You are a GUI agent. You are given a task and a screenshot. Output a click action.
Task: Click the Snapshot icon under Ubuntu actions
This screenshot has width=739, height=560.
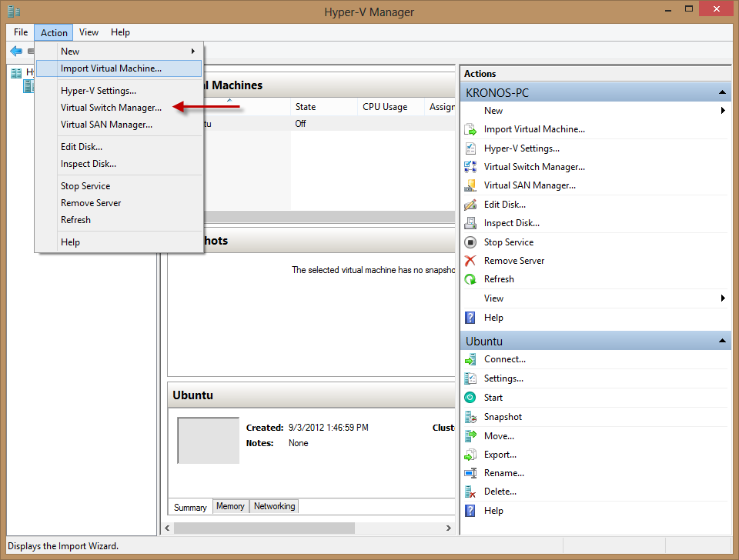[470, 417]
